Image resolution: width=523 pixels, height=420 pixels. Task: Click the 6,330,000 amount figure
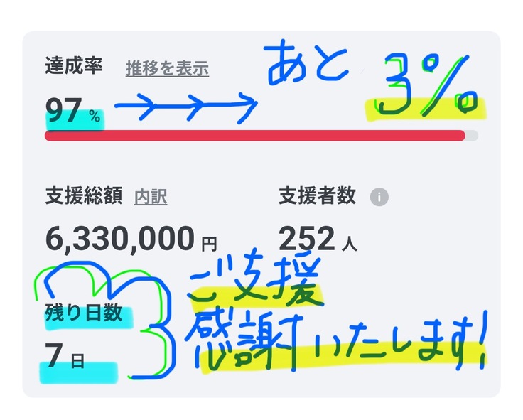(x=119, y=238)
